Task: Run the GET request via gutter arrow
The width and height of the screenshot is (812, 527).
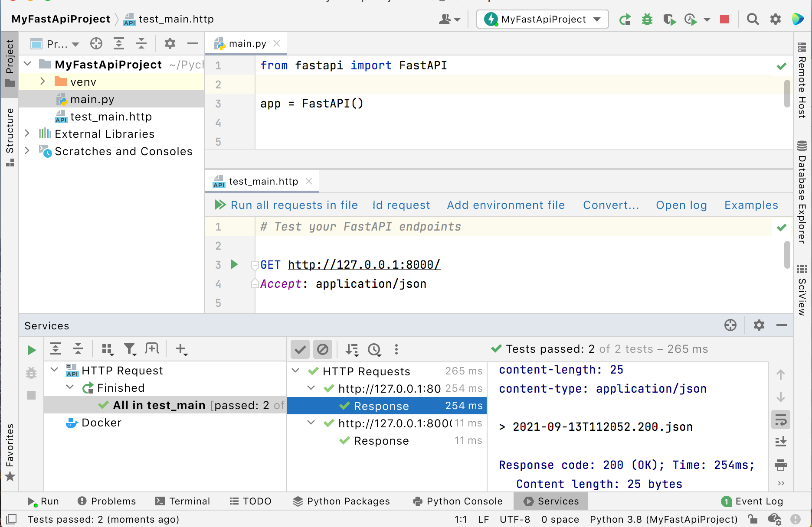Action: pos(235,264)
